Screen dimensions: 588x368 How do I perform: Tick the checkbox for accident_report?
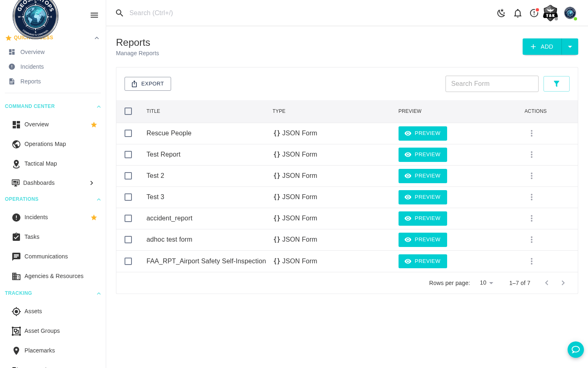click(128, 218)
